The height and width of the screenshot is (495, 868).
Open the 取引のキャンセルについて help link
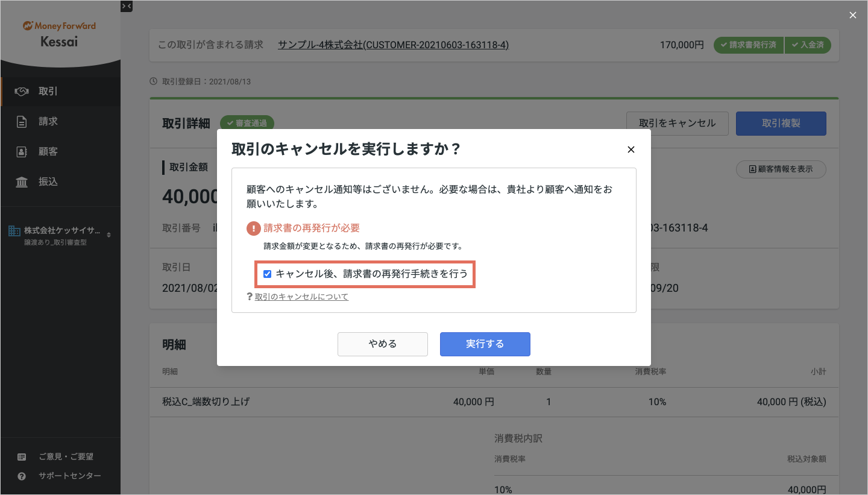(301, 297)
